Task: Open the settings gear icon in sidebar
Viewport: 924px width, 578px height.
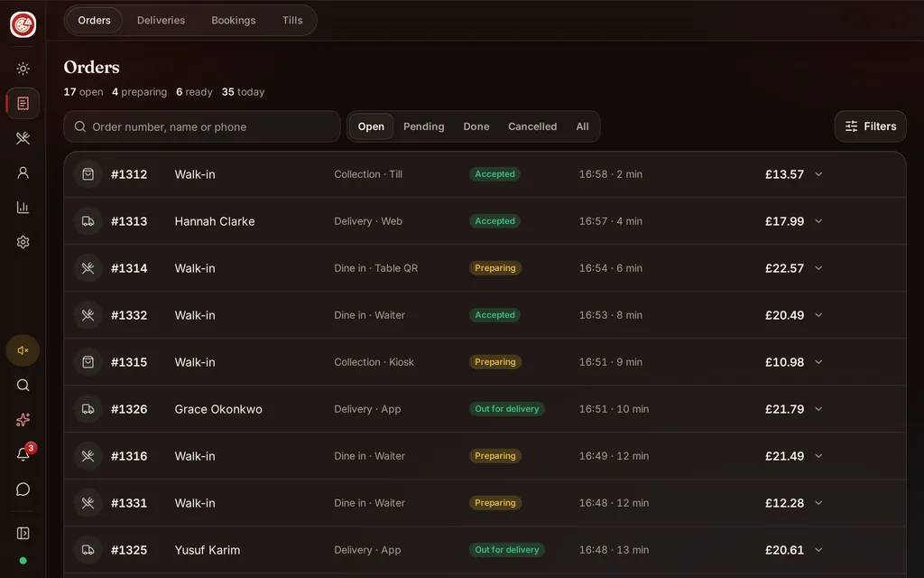Action: (x=23, y=242)
